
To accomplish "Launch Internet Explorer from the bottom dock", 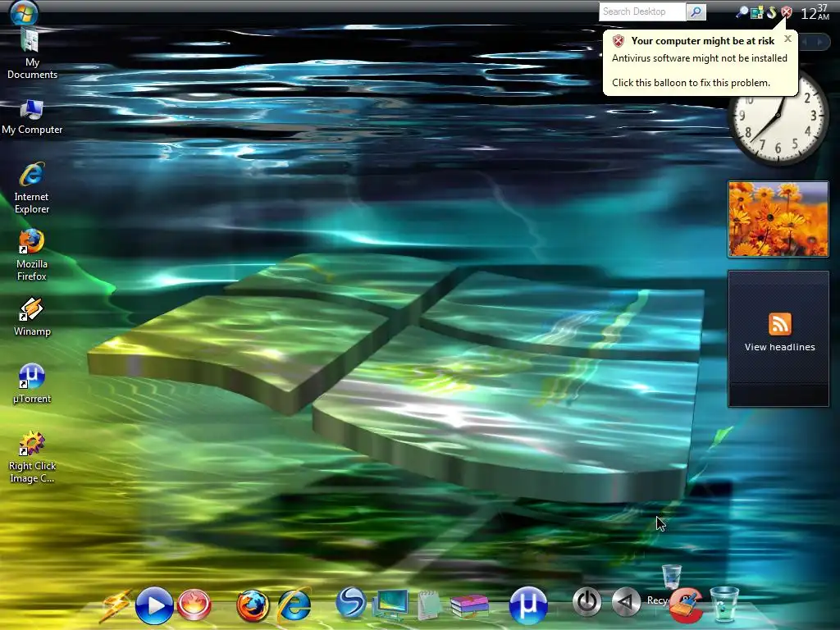I will [294, 605].
